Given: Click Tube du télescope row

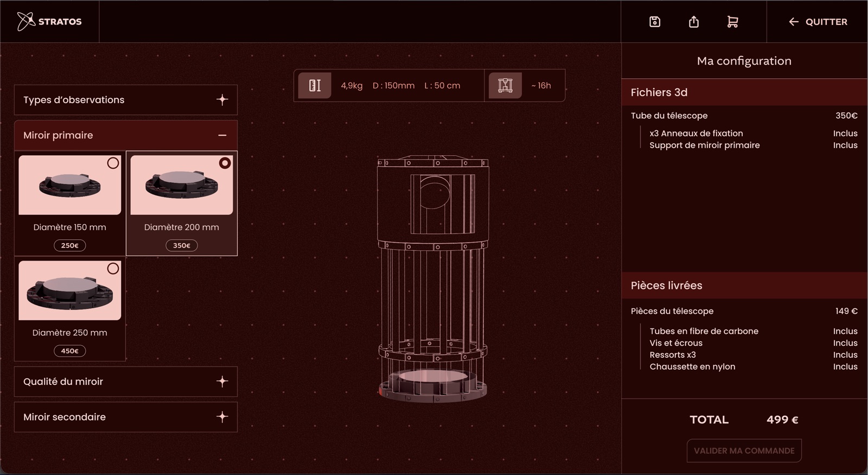Looking at the screenshot, I should pos(744,116).
